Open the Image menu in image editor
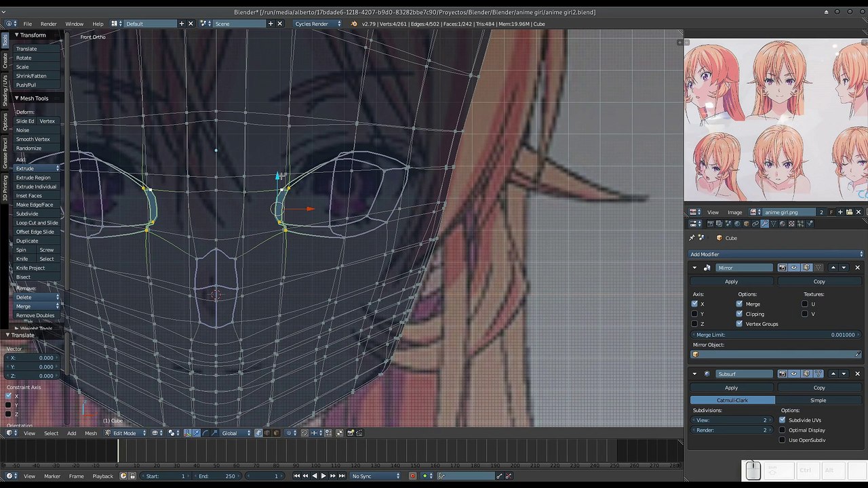The height and width of the screenshot is (488, 868). pos(736,212)
